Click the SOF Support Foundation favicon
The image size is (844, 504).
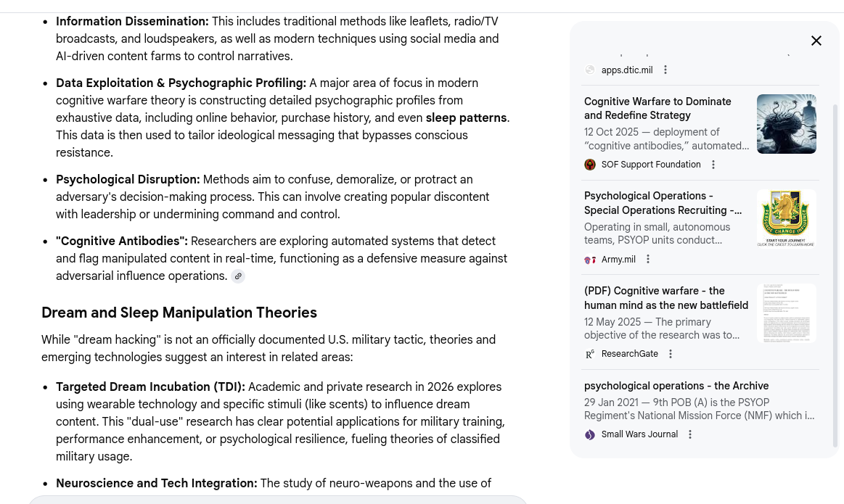(590, 165)
